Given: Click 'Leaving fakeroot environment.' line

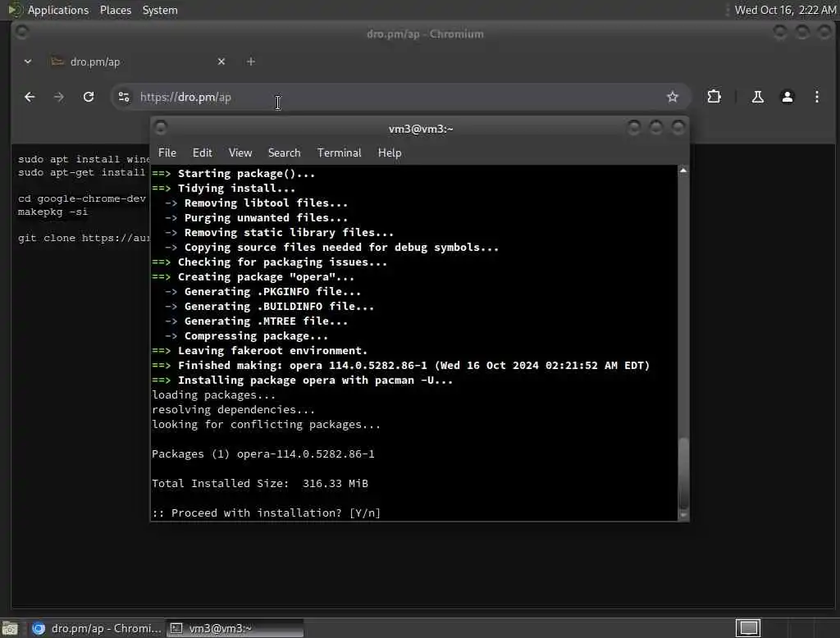Looking at the screenshot, I should click(x=260, y=350).
